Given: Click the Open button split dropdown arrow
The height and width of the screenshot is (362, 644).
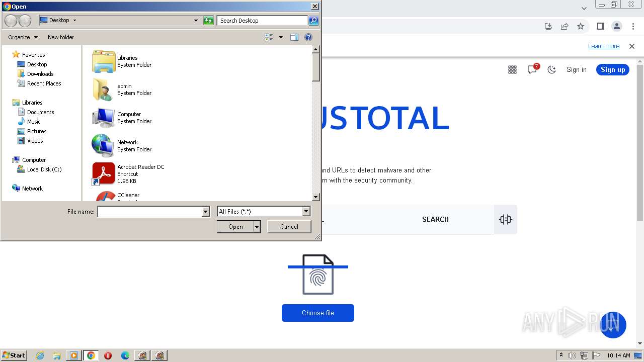Looking at the screenshot, I should tap(257, 227).
